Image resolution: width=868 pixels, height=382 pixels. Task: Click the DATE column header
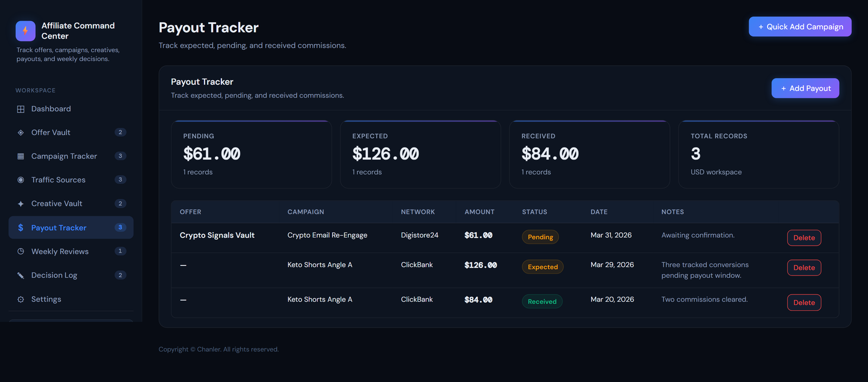(599, 212)
